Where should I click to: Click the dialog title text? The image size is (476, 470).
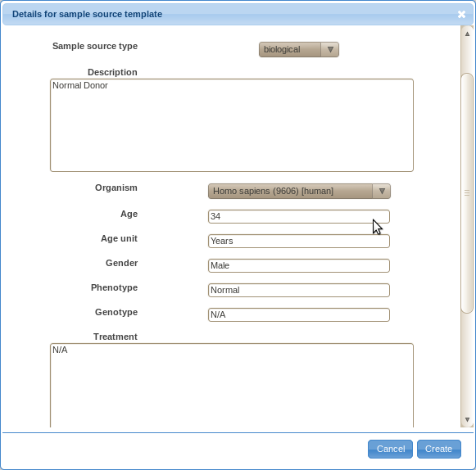pos(87,14)
